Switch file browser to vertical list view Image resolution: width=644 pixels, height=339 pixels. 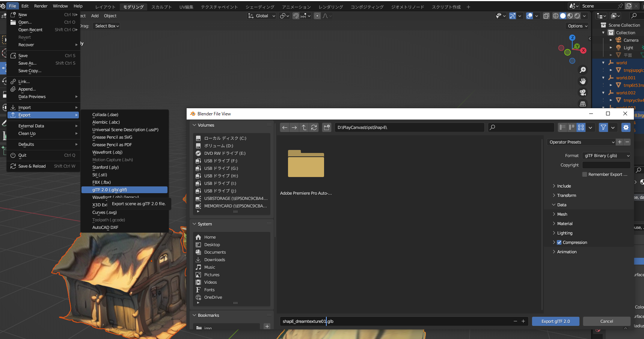[562, 127]
